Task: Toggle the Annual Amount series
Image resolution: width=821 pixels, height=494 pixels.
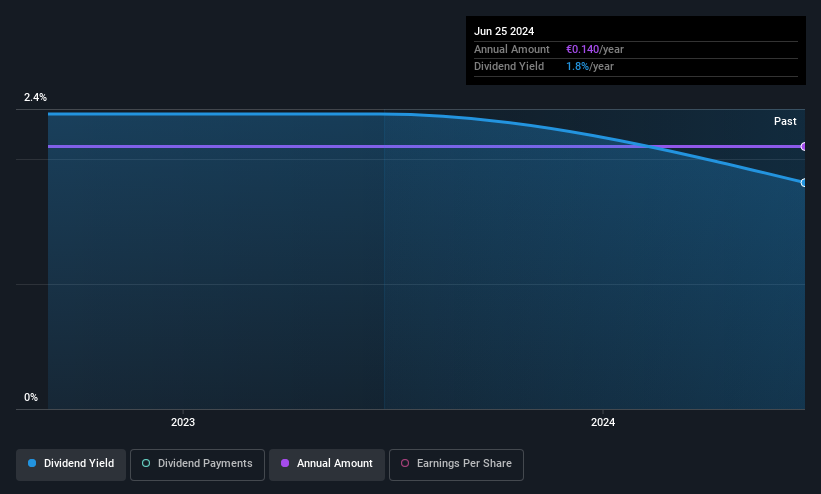Action: (x=327, y=464)
